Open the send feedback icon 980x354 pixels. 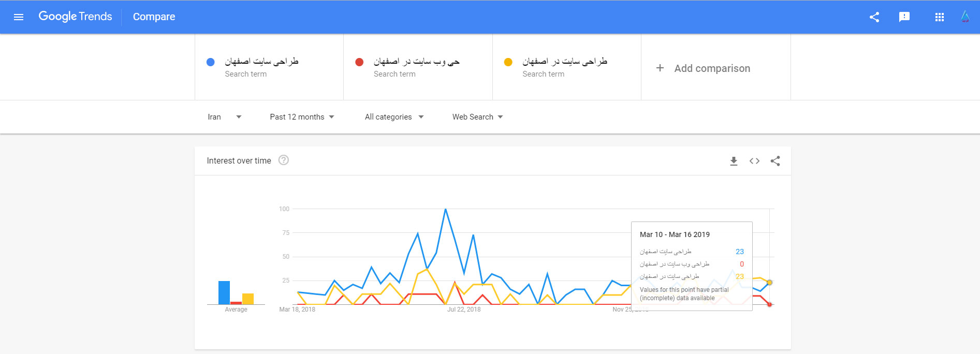[904, 17]
